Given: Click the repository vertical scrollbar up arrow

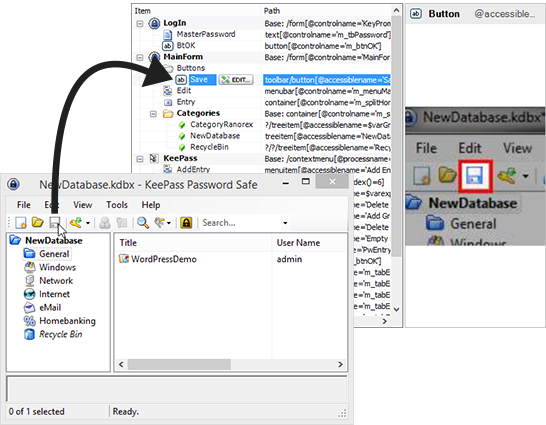Looking at the screenshot, I should [x=396, y=10].
